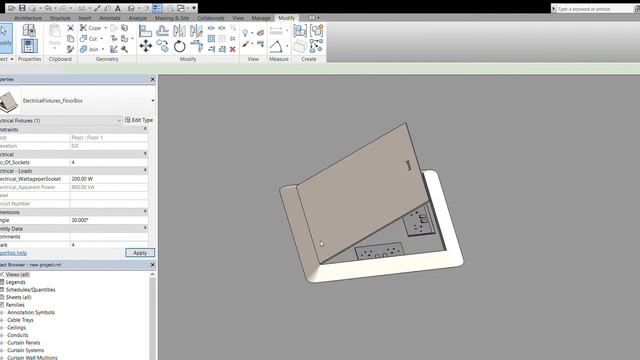This screenshot has height=360, width=640.
Task: Click the highlighted Thin Lines icon in quick access
Action: click(x=157, y=8)
